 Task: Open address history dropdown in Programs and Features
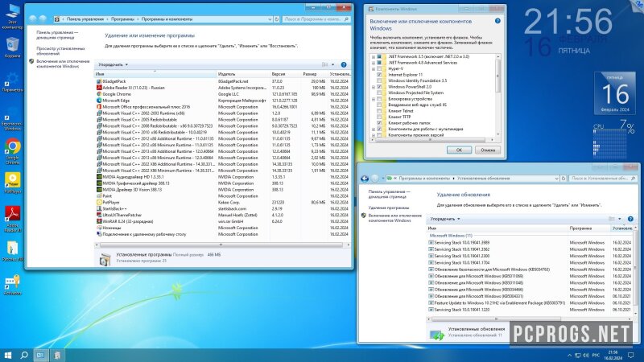point(270,19)
